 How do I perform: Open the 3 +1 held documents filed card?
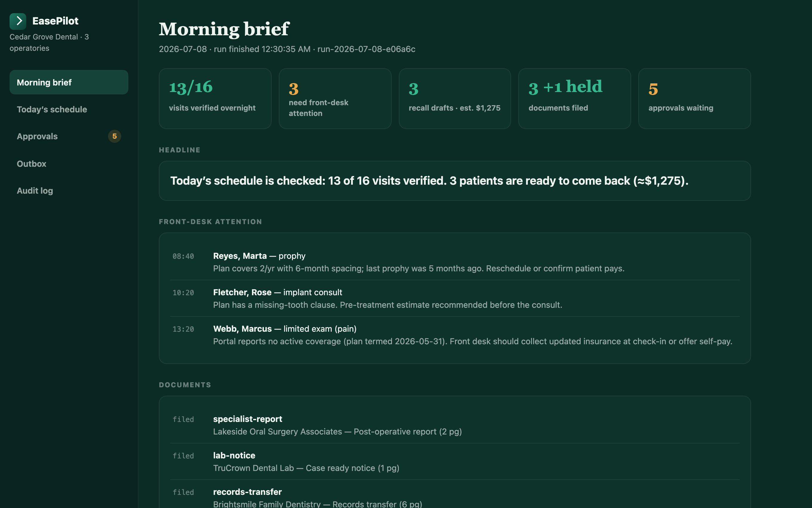(x=574, y=99)
